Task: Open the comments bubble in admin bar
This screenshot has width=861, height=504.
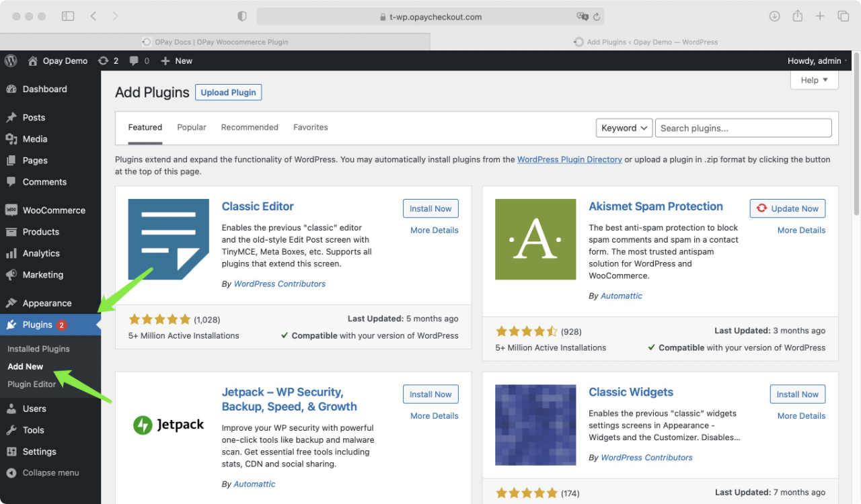Action: coord(135,60)
